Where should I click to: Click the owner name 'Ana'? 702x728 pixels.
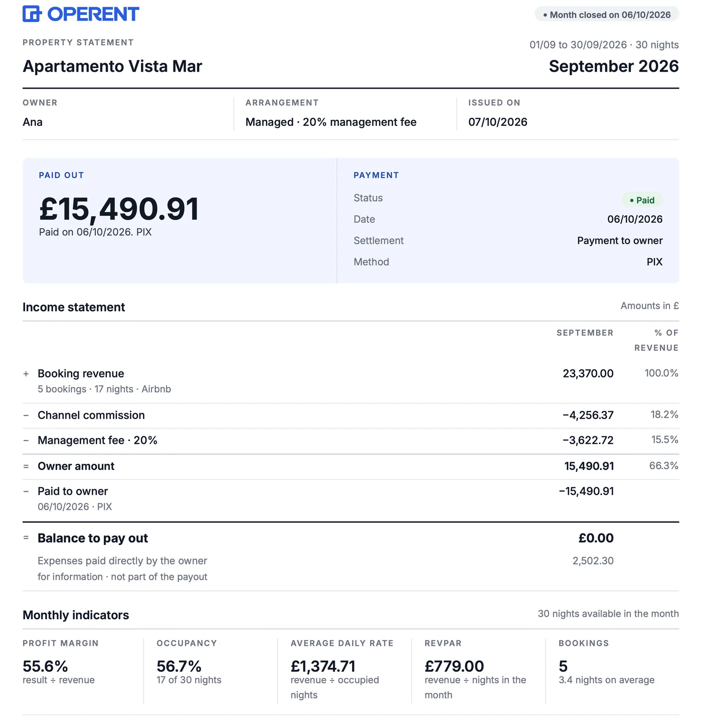click(x=33, y=122)
